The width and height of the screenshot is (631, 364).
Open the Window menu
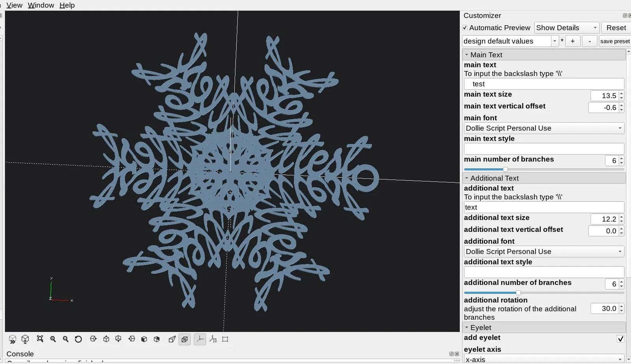pos(41,5)
